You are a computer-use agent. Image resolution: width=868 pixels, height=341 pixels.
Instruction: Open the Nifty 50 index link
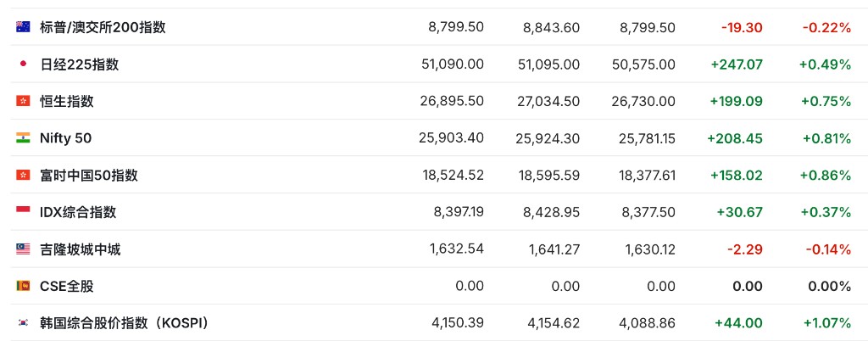click(x=65, y=138)
